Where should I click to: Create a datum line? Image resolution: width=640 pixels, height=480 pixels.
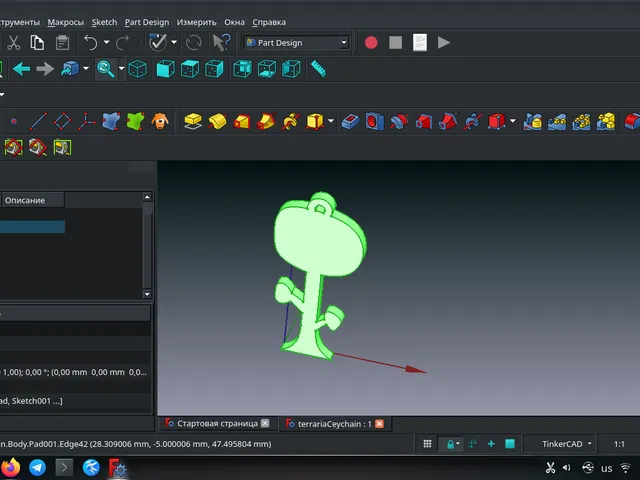[x=38, y=121]
